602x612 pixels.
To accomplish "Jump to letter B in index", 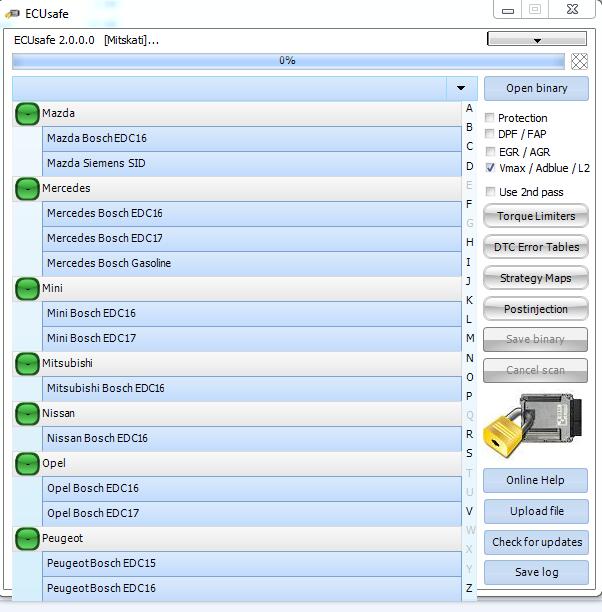I will click(469, 127).
